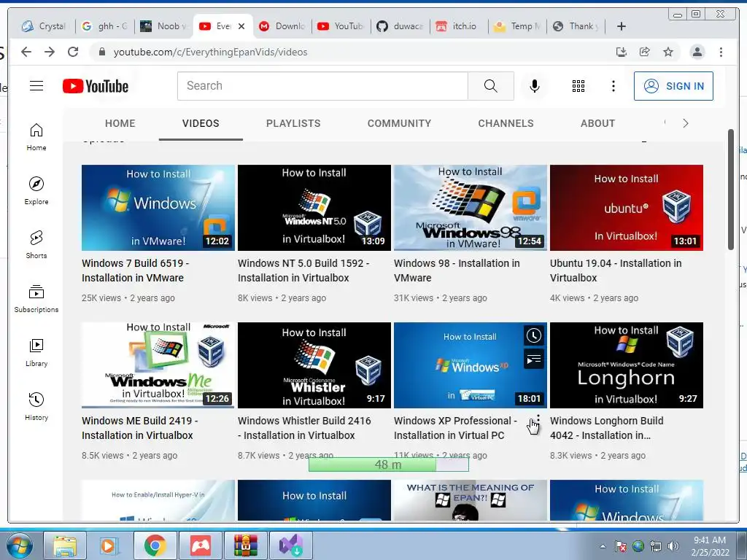This screenshot has height=560, width=747.
Task: Open the CHANNELS tab
Action: pos(506,123)
